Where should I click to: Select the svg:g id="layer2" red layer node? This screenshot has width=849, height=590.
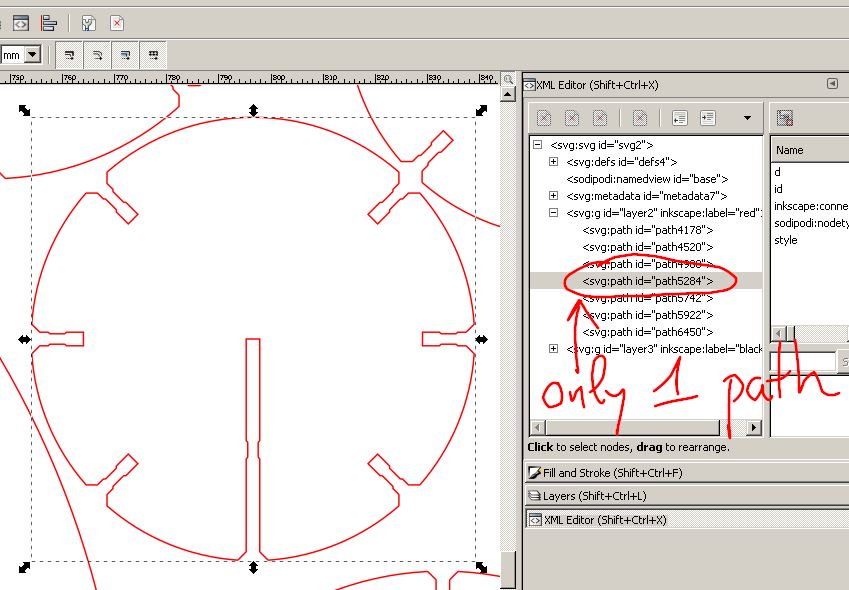[x=664, y=213]
